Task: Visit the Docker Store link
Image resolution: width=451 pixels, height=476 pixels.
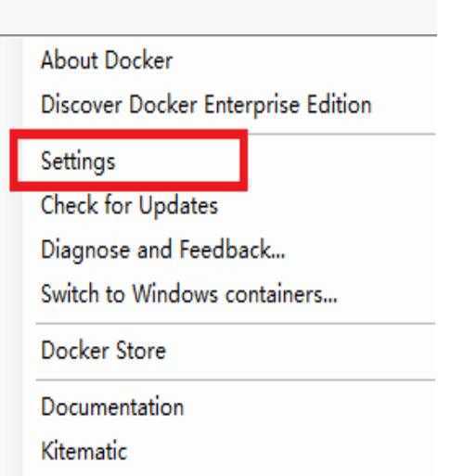Action: (x=103, y=350)
